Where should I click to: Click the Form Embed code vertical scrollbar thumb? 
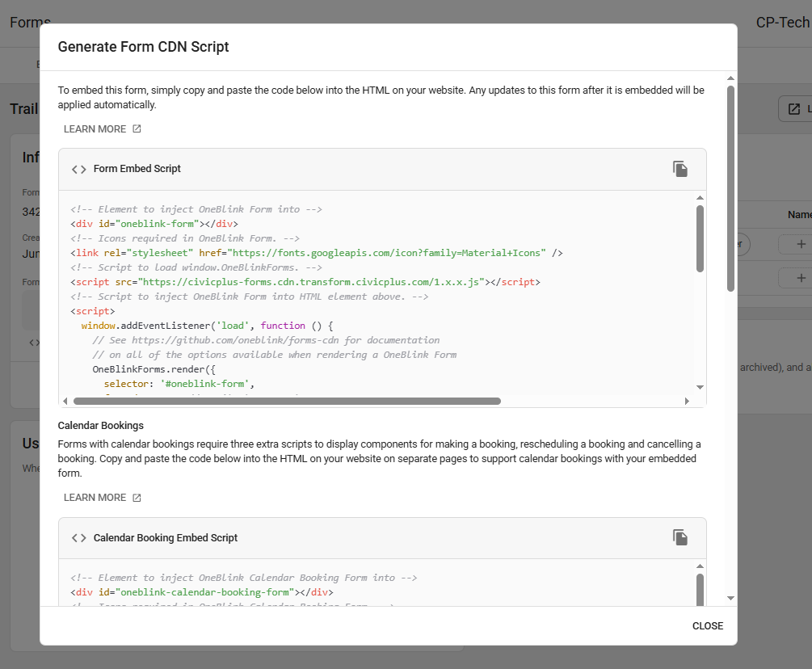click(x=701, y=238)
